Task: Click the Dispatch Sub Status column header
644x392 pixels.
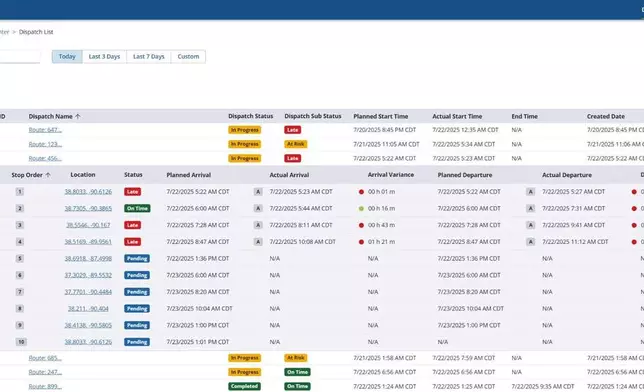Action: click(313, 116)
